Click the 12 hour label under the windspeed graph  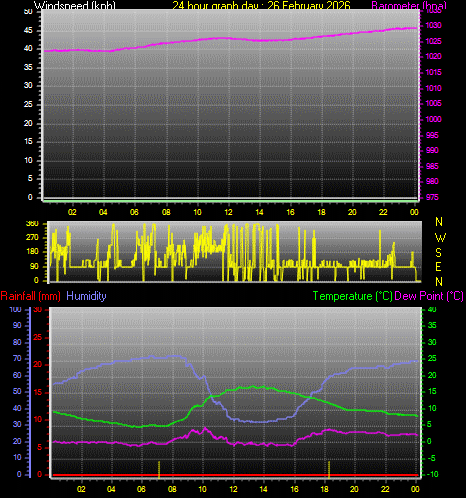coord(228,212)
